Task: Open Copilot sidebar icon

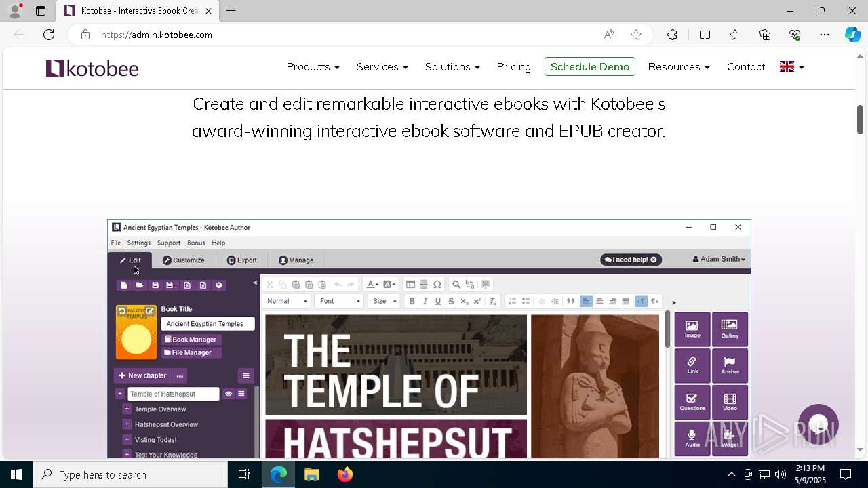Action: click(852, 35)
